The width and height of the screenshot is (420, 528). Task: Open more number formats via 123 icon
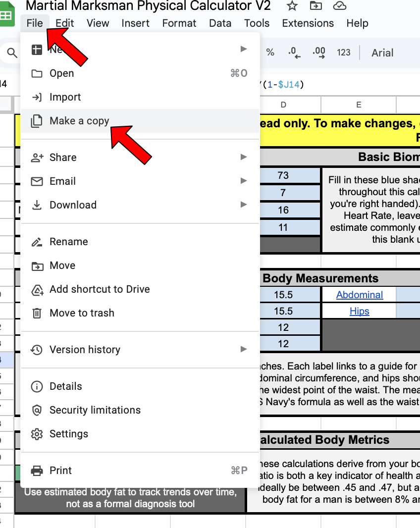(x=343, y=53)
